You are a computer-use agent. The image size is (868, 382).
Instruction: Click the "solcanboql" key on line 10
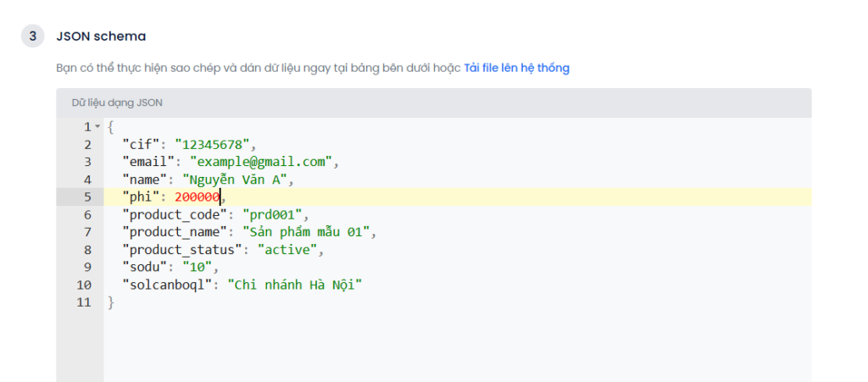click(x=168, y=285)
